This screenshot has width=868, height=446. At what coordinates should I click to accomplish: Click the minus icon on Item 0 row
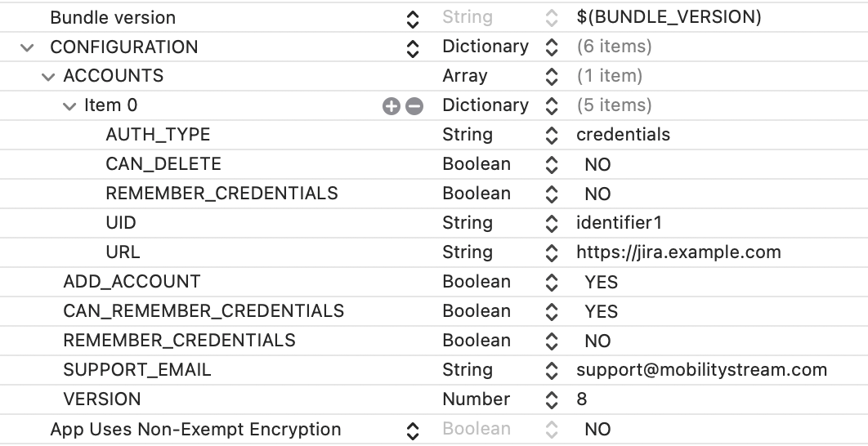414,106
